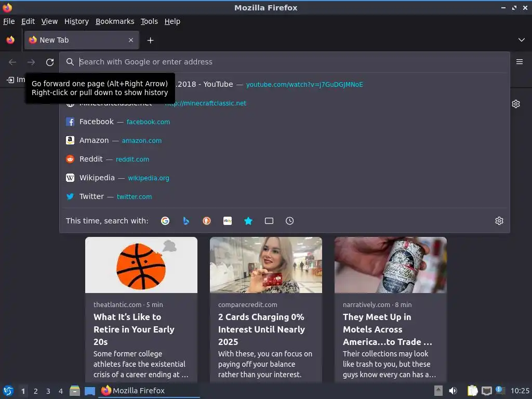The height and width of the screenshot is (399, 532).
Task: Click the Amazon favicon in suggestions
Action: tap(70, 140)
